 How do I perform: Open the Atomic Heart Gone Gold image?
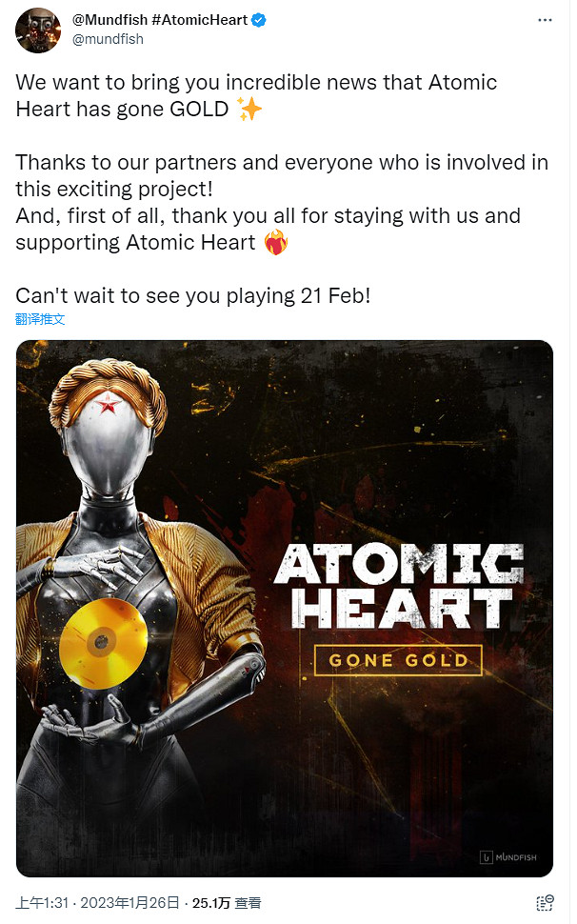[x=285, y=608]
